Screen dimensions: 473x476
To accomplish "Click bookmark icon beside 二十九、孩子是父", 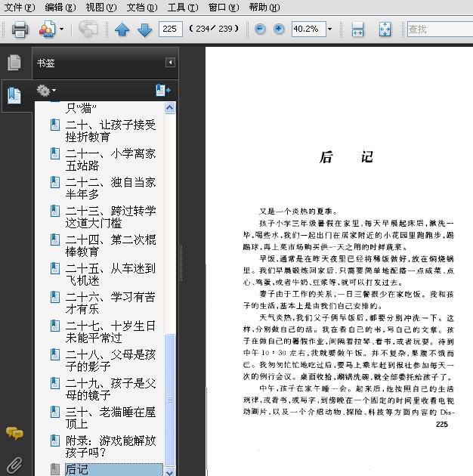I will coord(55,383).
